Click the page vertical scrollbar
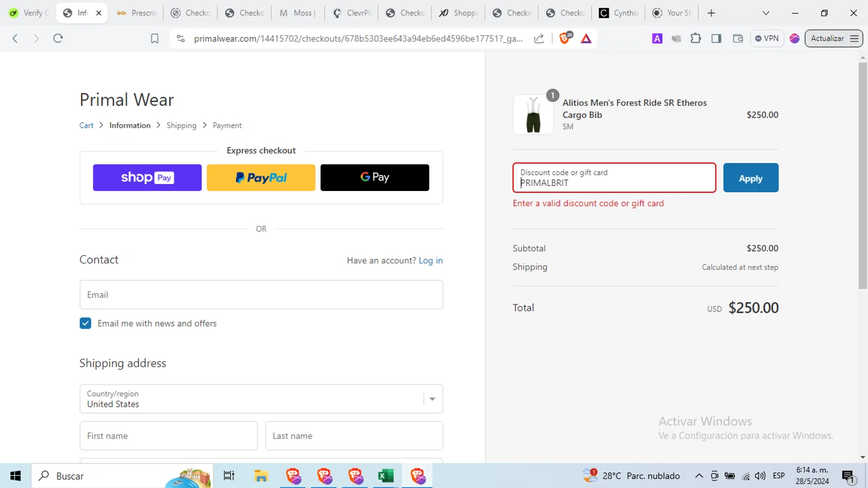Screen dimensions: 868x488 pyautogui.click(x=863, y=175)
